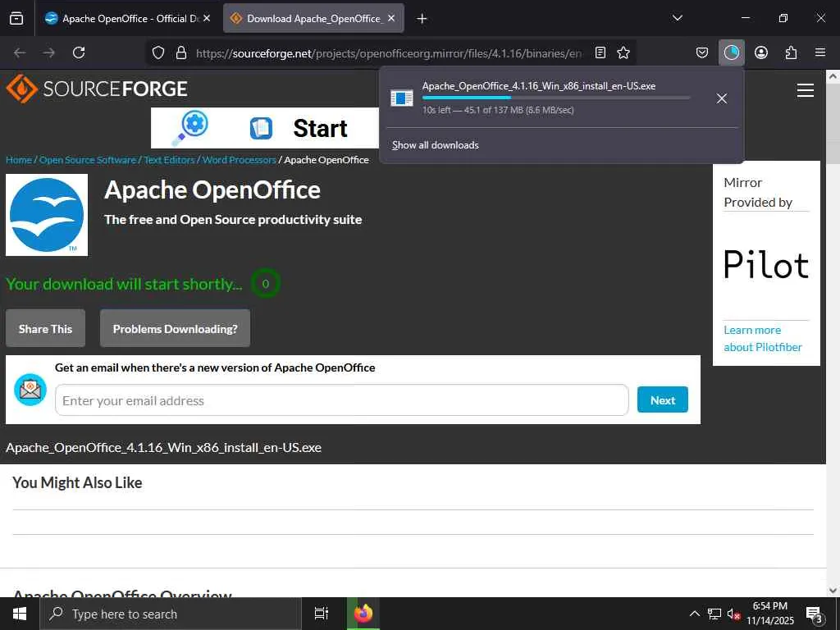Click the Apache OpenOffice seagull logo
The height and width of the screenshot is (630, 840).
coord(47,215)
